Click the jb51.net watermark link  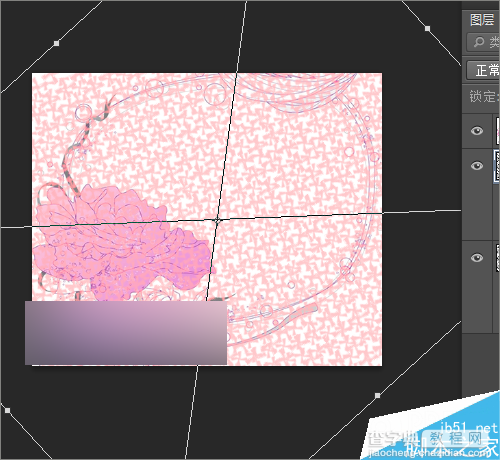click(x=469, y=427)
